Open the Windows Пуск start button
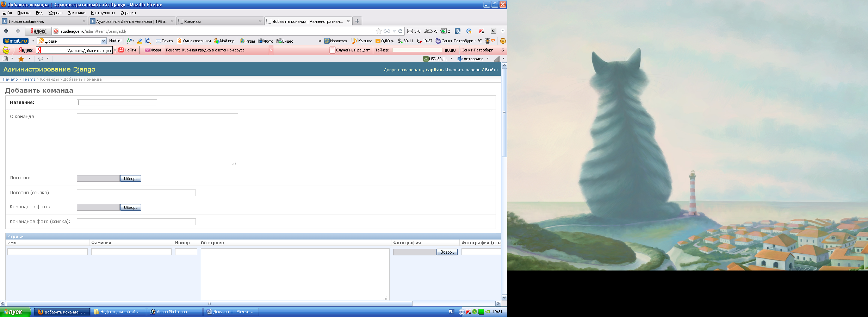This screenshot has height=317, width=868. coord(15,312)
